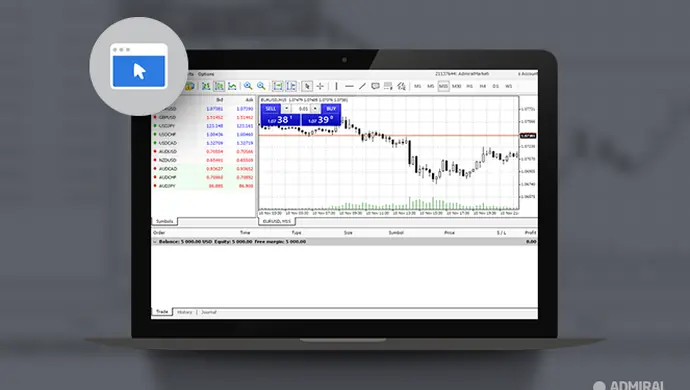Set timeframe to M30
Image resolution: width=690 pixels, height=390 pixels.
pyautogui.click(x=457, y=86)
